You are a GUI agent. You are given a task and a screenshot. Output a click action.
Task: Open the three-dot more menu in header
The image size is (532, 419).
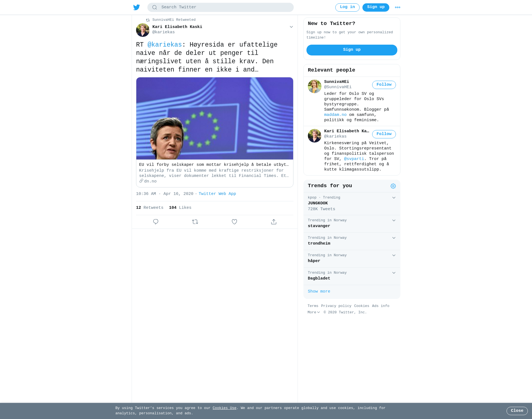398,7
